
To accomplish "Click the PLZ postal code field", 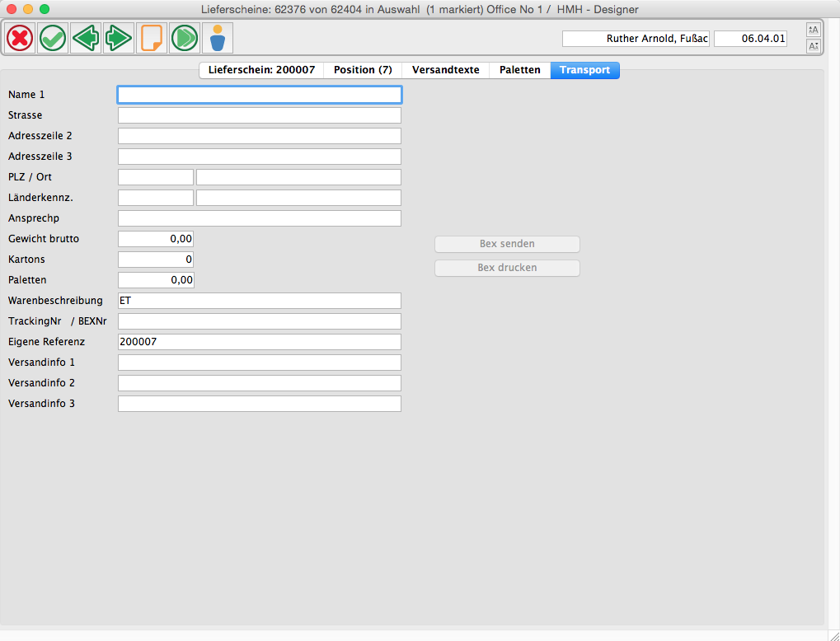I will pos(155,177).
